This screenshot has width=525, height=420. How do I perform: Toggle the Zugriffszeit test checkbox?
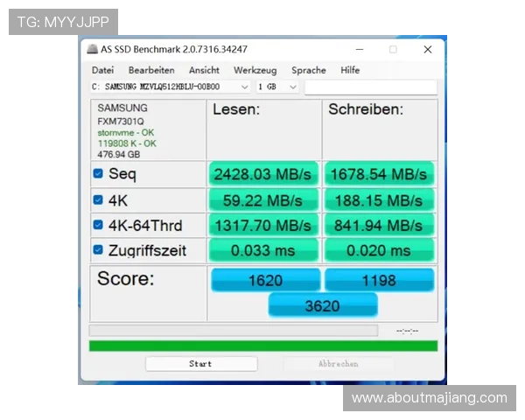coord(98,250)
